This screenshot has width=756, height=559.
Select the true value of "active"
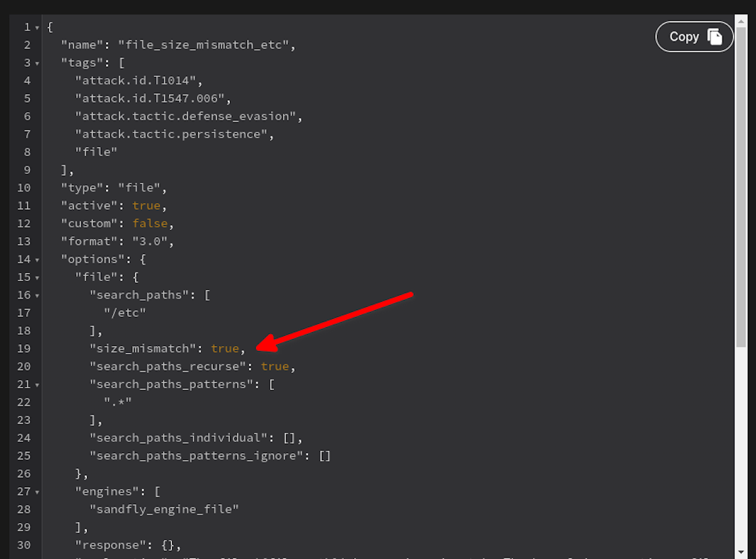pyautogui.click(x=146, y=205)
